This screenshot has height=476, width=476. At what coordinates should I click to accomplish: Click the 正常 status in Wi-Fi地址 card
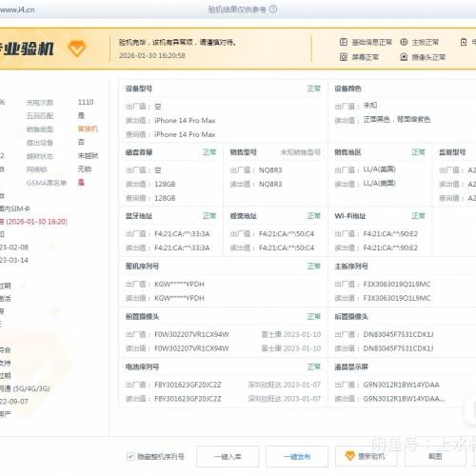[x=418, y=216]
